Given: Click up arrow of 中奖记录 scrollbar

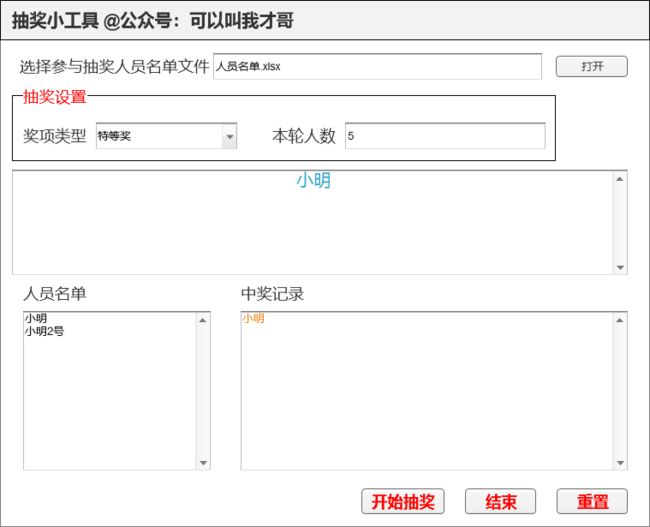Looking at the screenshot, I should [x=620, y=320].
